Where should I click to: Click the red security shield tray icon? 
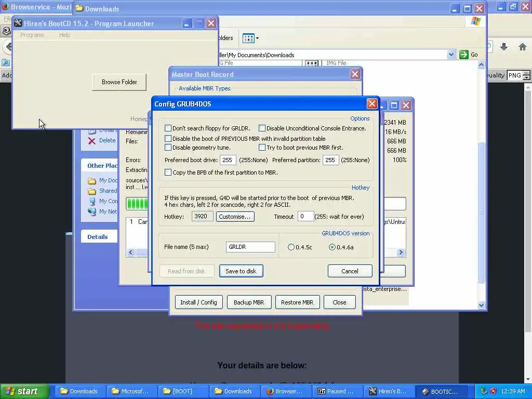[x=494, y=391]
